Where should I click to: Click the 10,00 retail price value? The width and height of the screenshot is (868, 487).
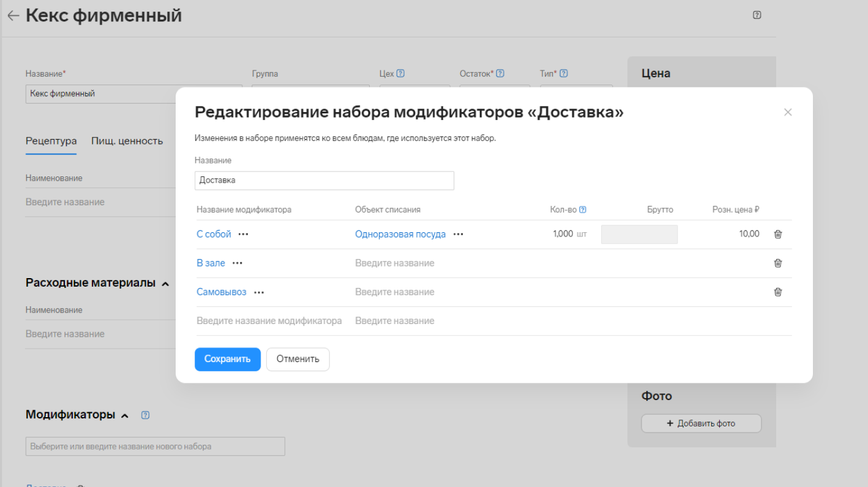tap(749, 234)
